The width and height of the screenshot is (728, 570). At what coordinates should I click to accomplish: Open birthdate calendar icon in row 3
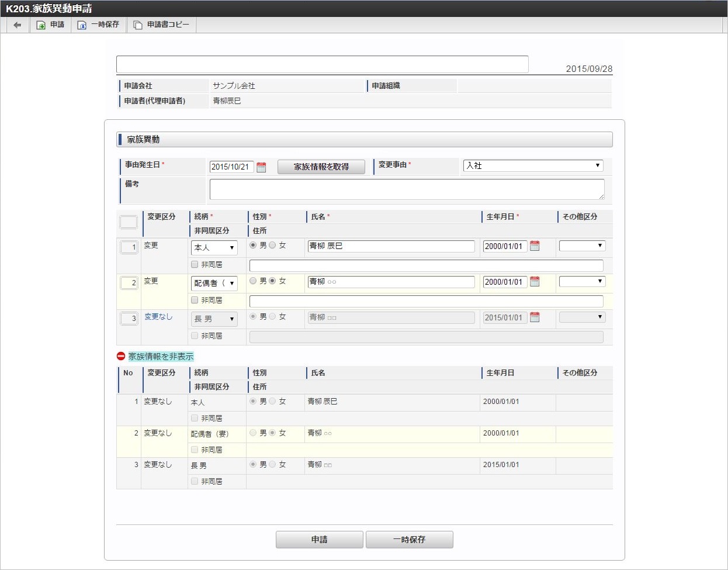535,317
